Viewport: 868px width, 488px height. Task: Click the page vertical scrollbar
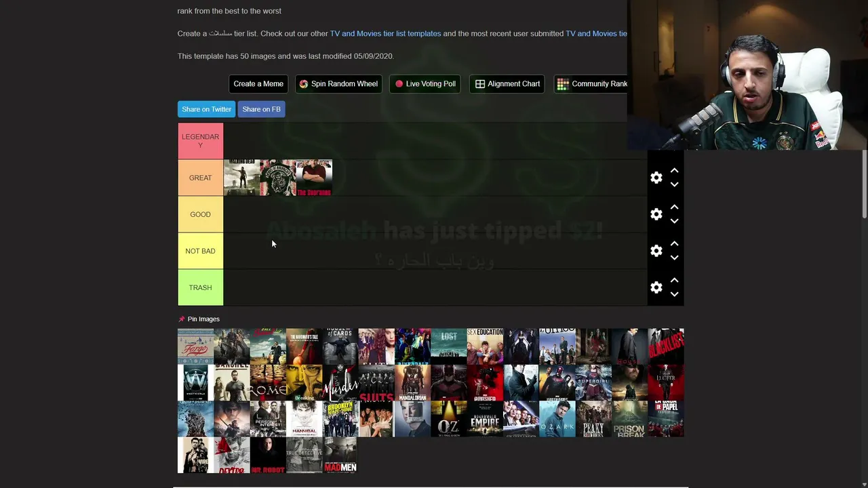click(864, 184)
